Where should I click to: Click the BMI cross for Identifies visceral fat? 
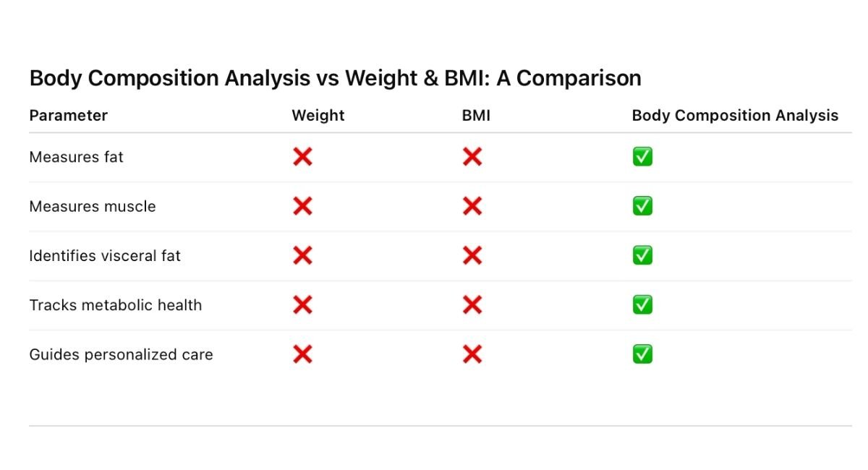point(472,255)
